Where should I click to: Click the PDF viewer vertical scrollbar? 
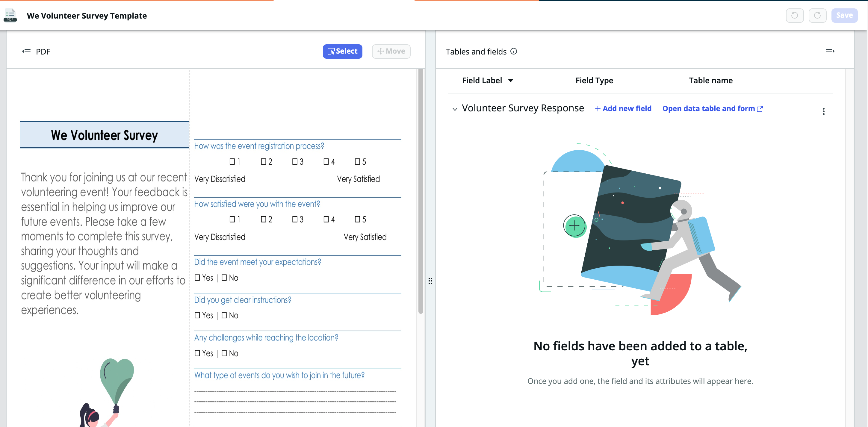point(421,191)
